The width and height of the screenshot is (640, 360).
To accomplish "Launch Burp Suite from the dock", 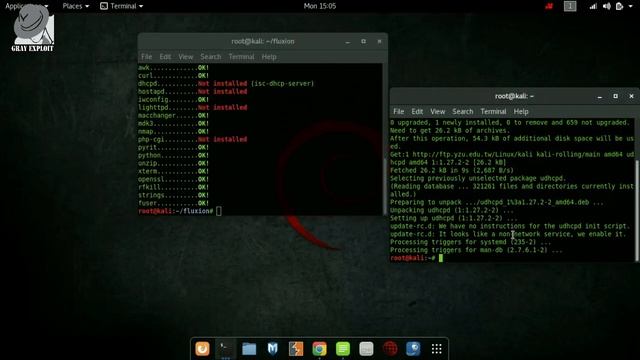I will pos(296,349).
